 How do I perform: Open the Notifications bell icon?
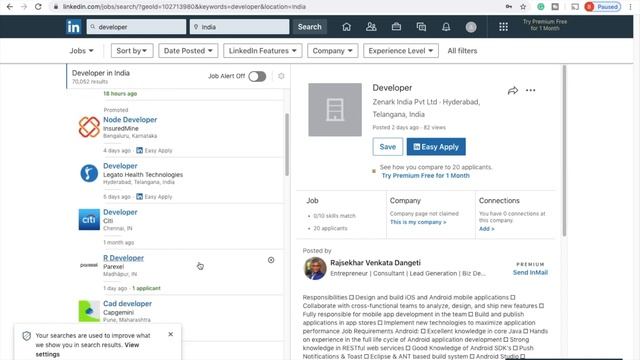pyautogui.click(x=446, y=27)
